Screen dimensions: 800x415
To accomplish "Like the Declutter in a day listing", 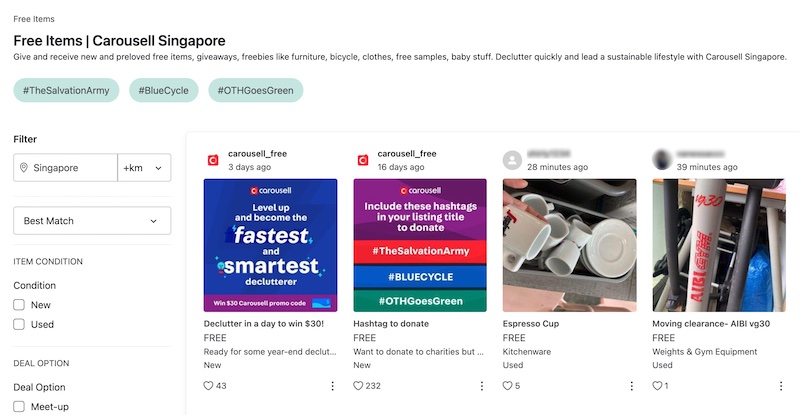I will pyautogui.click(x=209, y=385).
